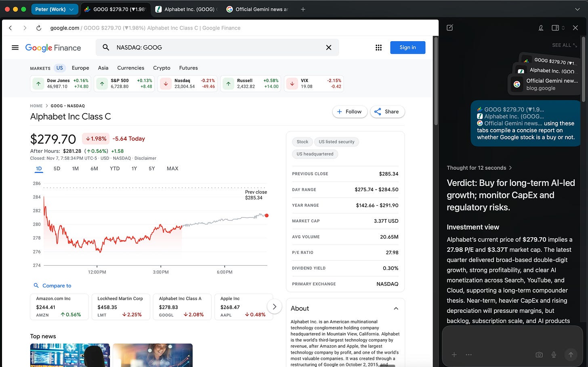Click the voice mode icon in the sidebar header

541,27
